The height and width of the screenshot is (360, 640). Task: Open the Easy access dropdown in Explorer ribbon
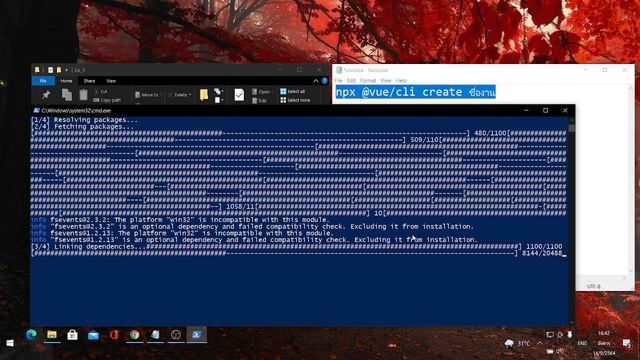tap(218, 100)
